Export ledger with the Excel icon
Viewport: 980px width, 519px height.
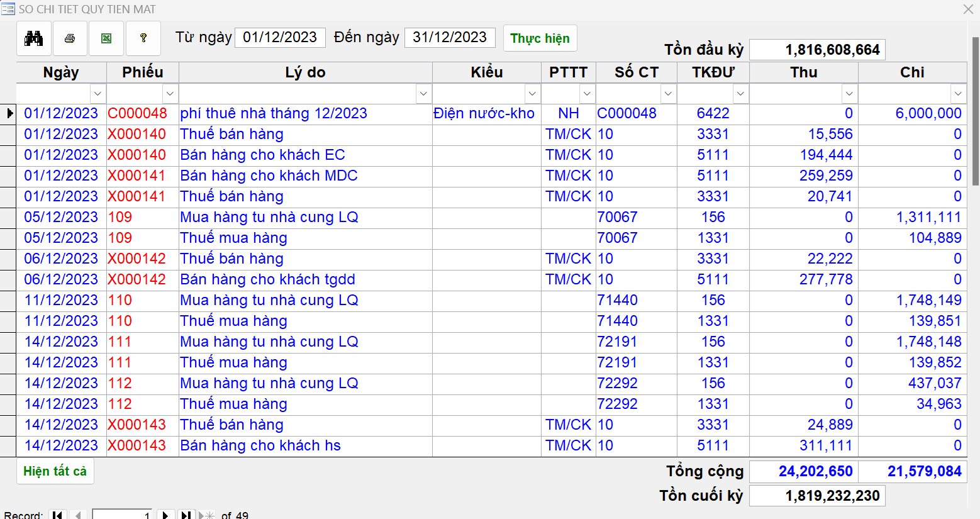coord(106,38)
